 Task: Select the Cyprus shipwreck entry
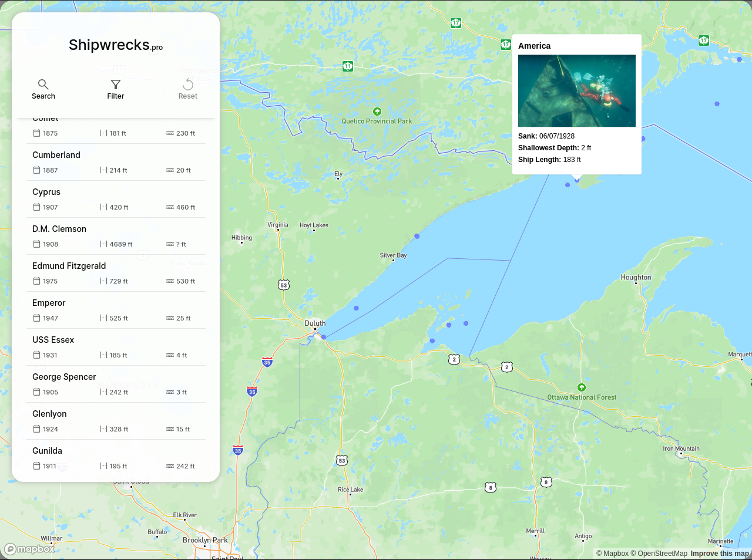coord(116,199)
